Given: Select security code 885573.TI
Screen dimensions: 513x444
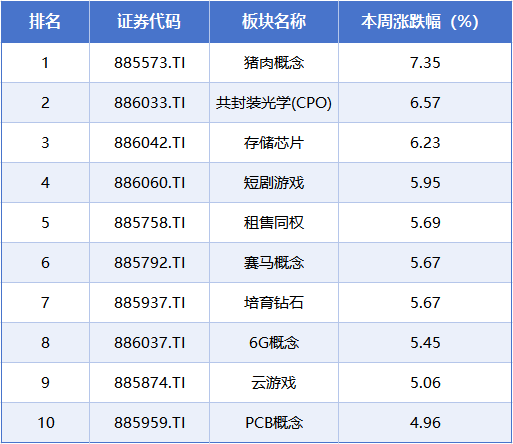Looking at the screenshot, I should click(x=149, y=63).
